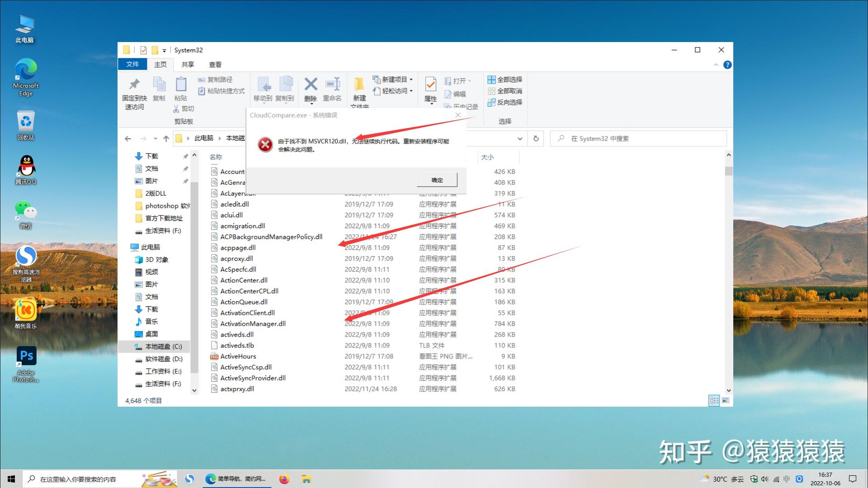Click the Share ribbon tab
The width and height of the screenshot is (868, 488).
(188, 65)
